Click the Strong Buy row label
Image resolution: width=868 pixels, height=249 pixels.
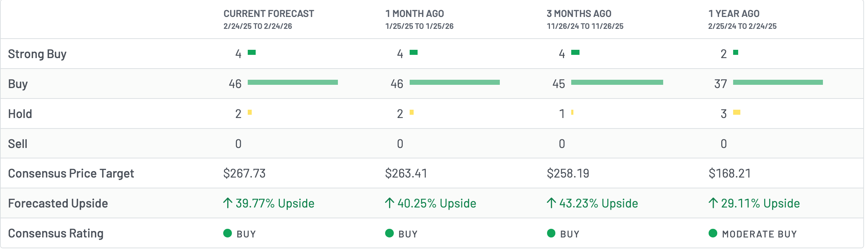pyautogui.click(x=37, y=54)
